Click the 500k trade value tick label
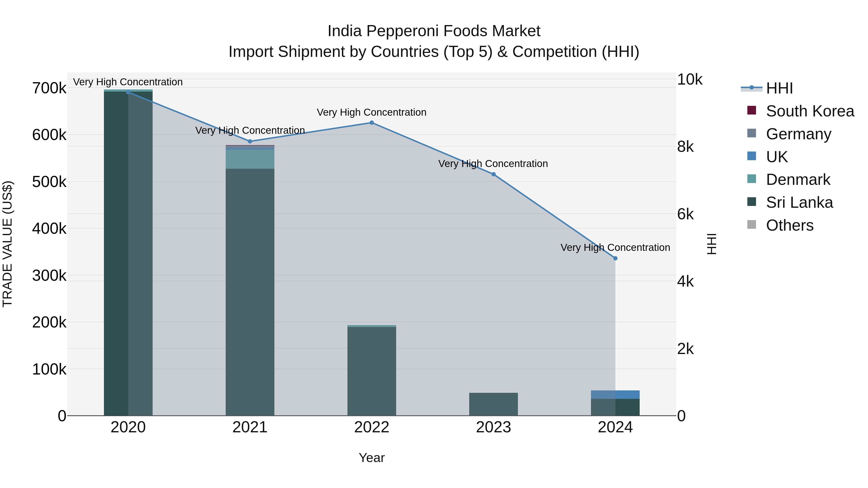This screenshot has width=868, height=488. pos(49,182)
